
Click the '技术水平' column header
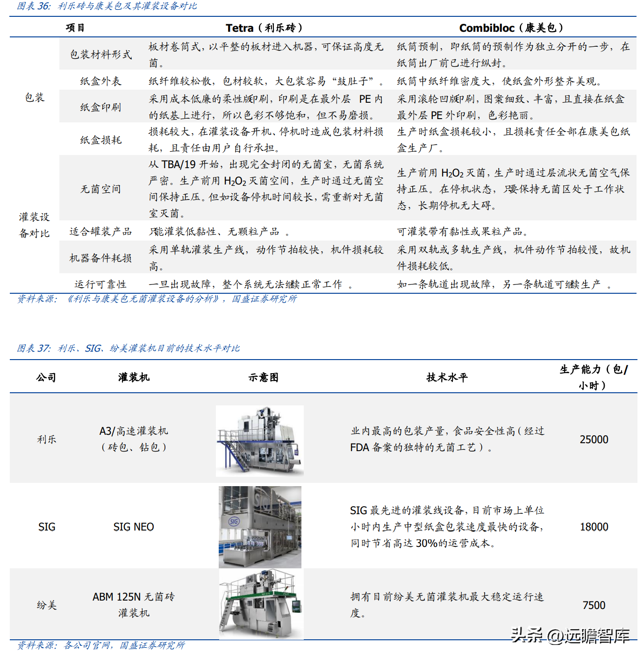click(x=447, y=377)
